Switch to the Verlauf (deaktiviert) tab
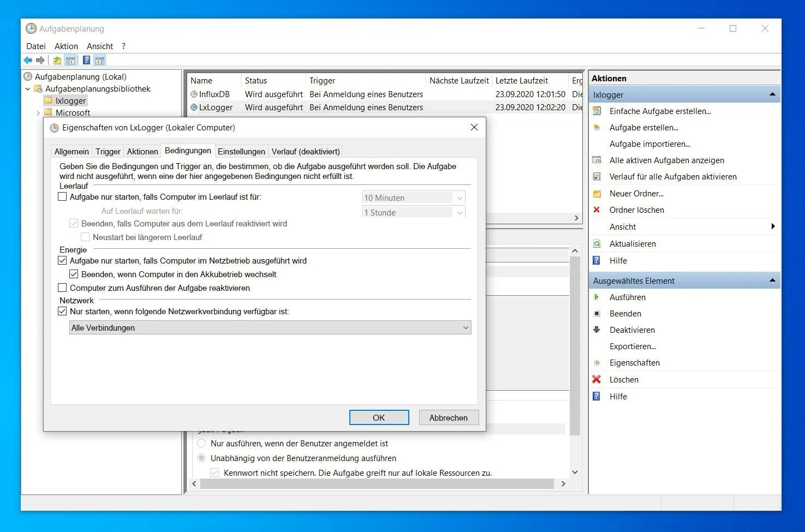The width and height of the screenshot is (805, 532). tap(306, 152)
